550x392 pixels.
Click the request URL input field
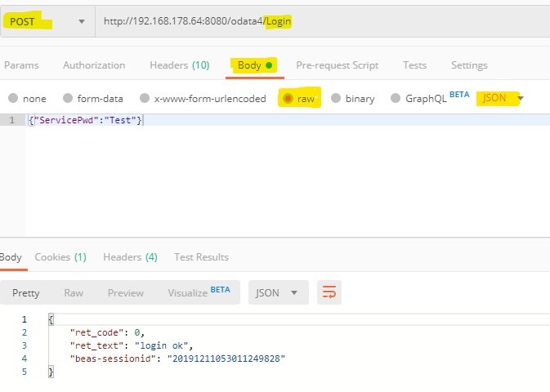pyautogui.click(x=319, y=21)
